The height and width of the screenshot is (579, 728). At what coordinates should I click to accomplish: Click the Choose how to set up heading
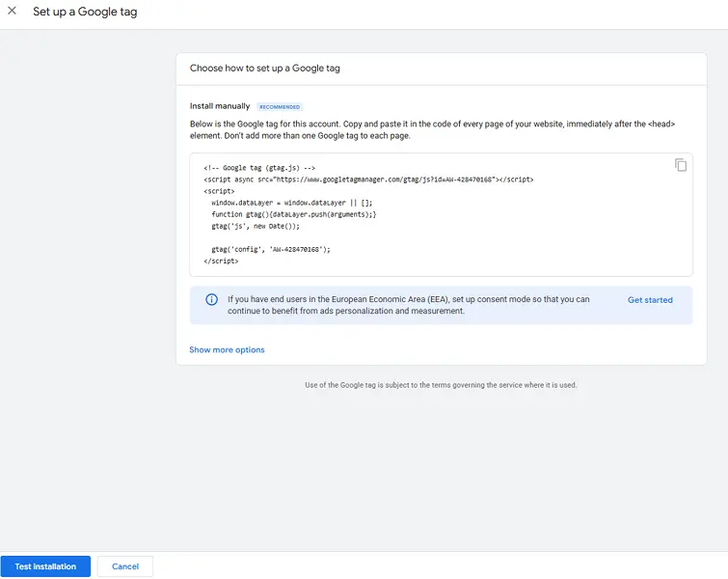click(x=264, y=69)
